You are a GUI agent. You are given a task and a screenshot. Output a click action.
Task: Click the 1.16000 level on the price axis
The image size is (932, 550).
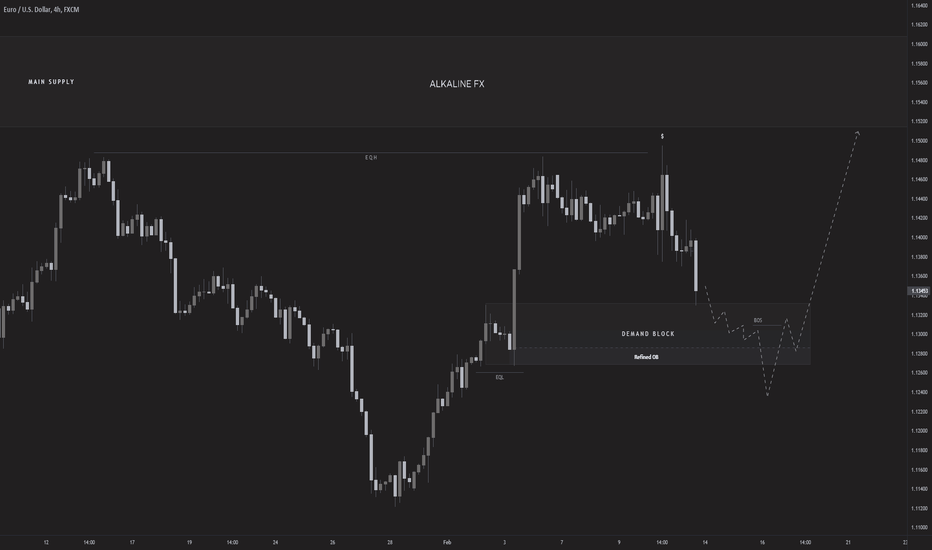click(919, 44)
